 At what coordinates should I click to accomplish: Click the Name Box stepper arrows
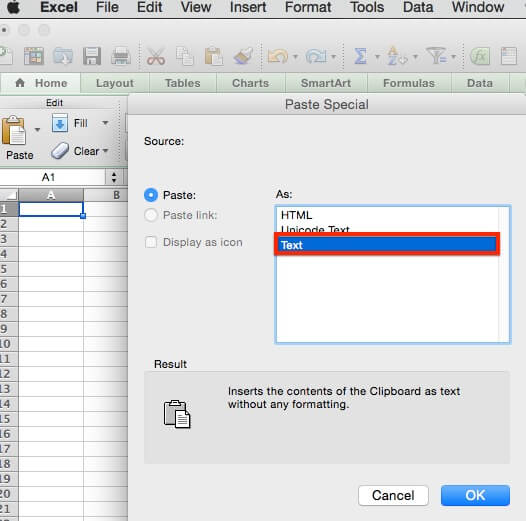click(114, 177)
